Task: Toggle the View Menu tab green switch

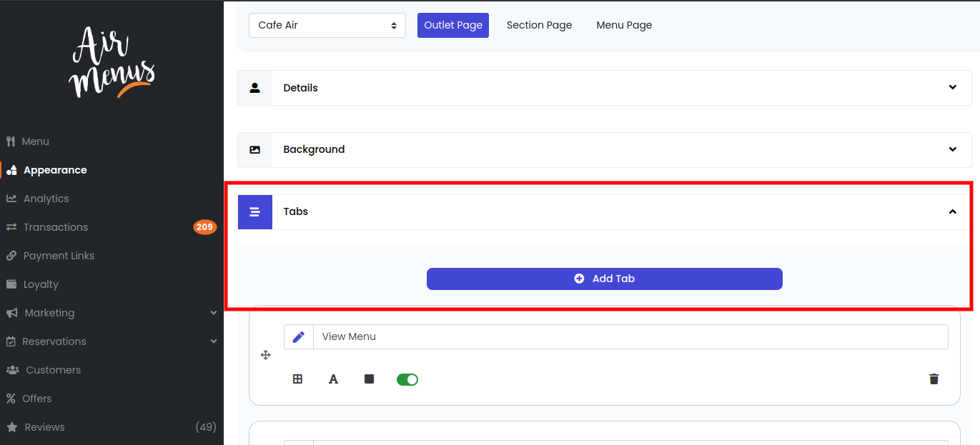Action: tap(407, 379)
